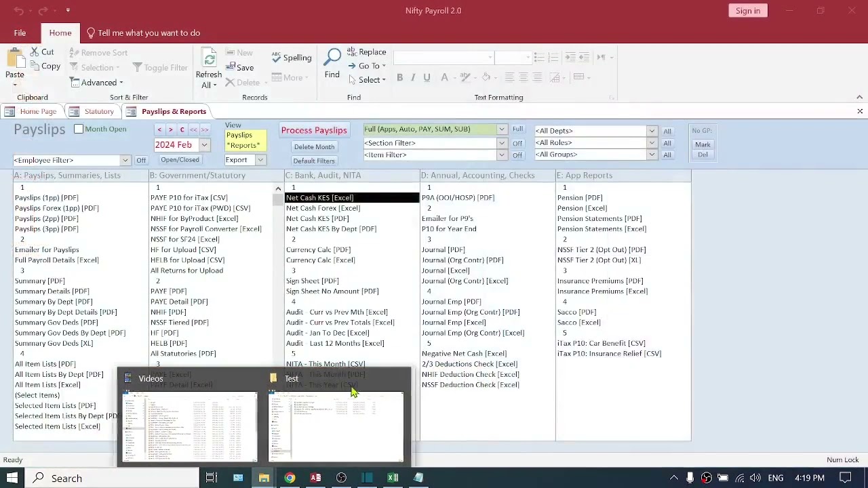The image size is (868, 488).
Task: Expand the Employee Filter dropdown
Action: (x=125, y=161)
